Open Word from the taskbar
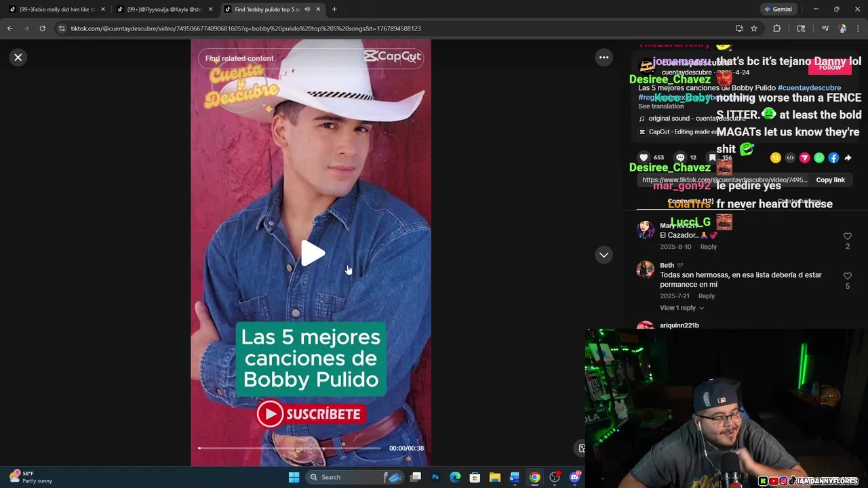 click(x=515, y=477)
